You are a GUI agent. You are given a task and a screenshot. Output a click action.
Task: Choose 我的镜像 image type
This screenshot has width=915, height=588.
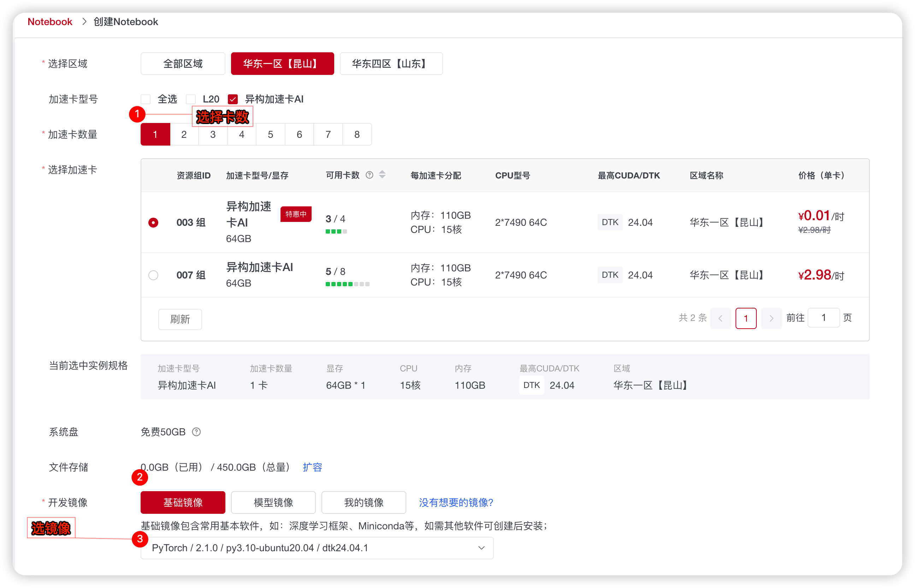(x=364, y=502)
